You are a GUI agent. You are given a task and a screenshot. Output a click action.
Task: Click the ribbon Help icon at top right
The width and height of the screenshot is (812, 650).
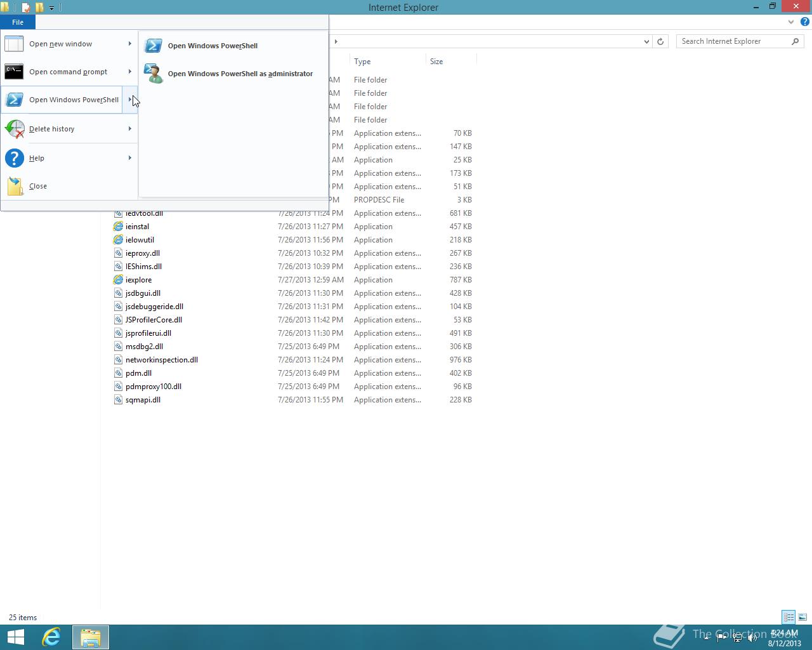pyautogui.click(x=804, y=22)
